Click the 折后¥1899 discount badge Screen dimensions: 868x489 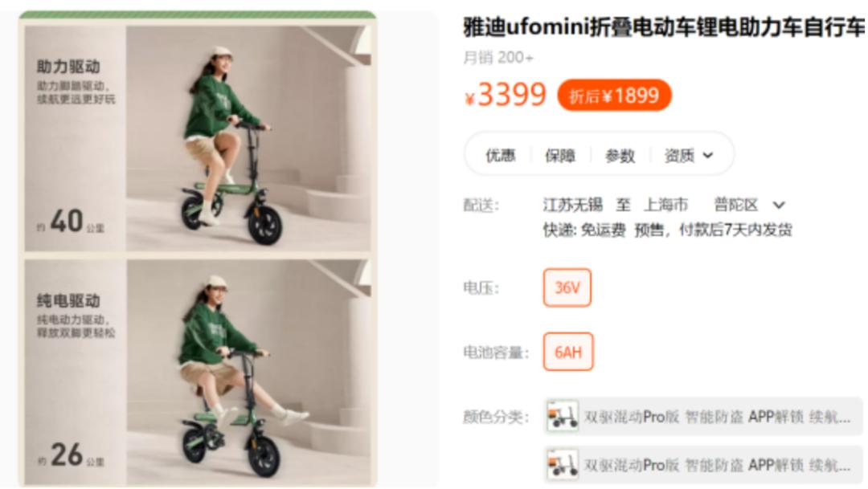coord(615,96)
